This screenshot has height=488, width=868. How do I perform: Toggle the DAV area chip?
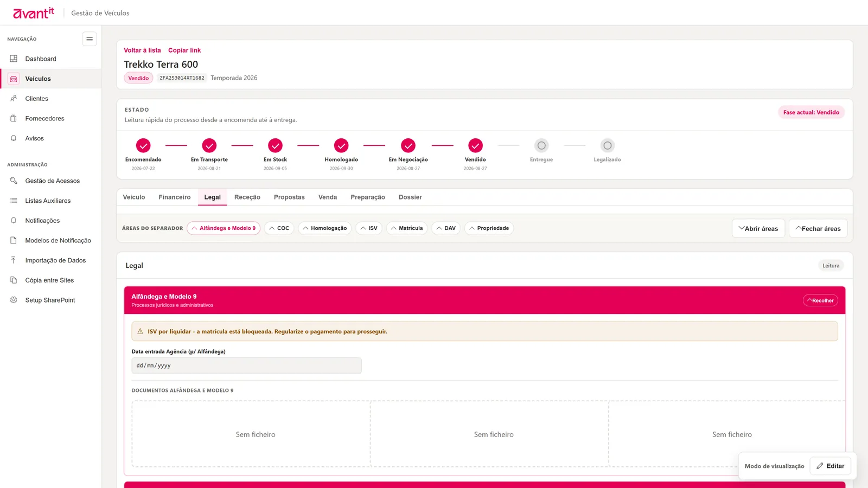pyautogui.click(x=446, y=228)
